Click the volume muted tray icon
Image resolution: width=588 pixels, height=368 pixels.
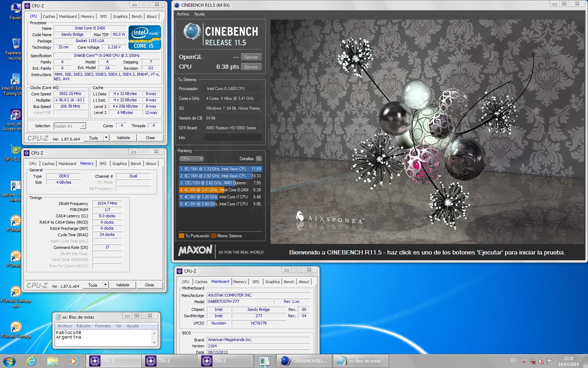pyautogui.click(x=541, y=361)
